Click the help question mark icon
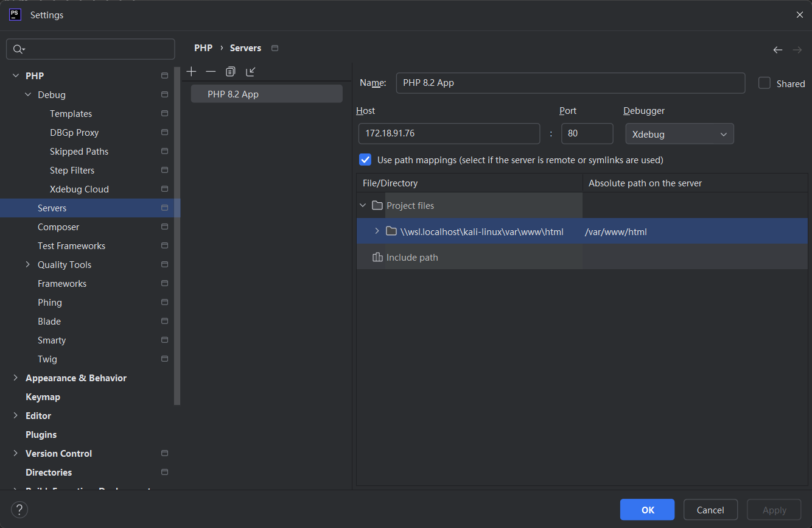This screenshot has width=812, height=528. [x=19, y=510]
